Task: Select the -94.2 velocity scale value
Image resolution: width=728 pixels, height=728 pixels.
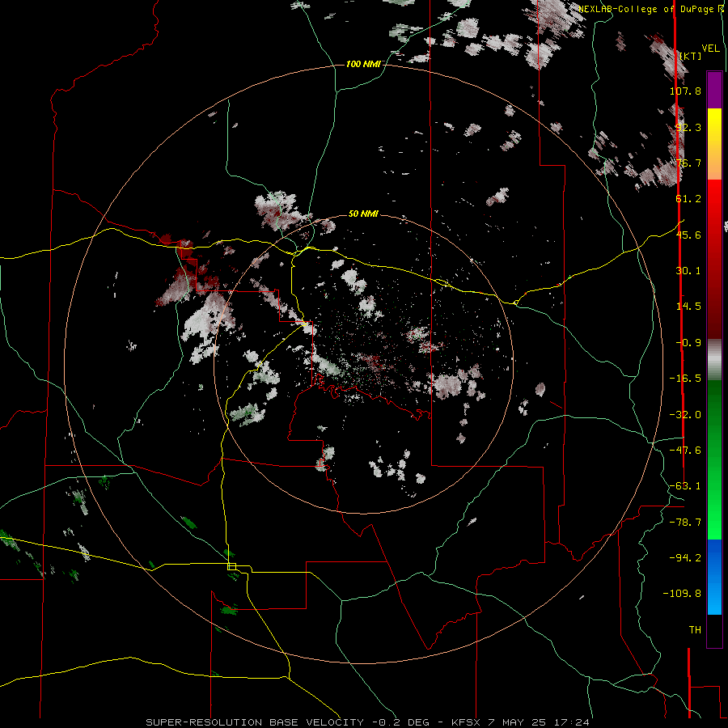Action: point(685,558)
